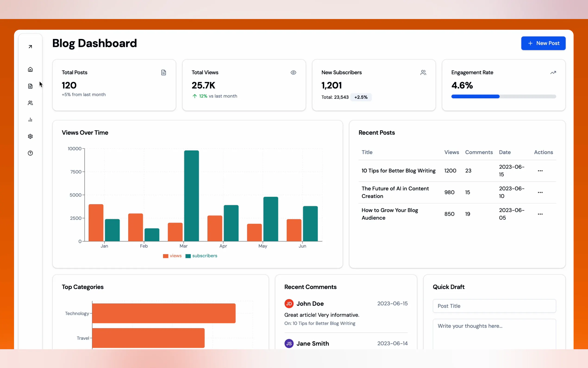
Task: Toggle the views legend item in chart
Action: 172,256
